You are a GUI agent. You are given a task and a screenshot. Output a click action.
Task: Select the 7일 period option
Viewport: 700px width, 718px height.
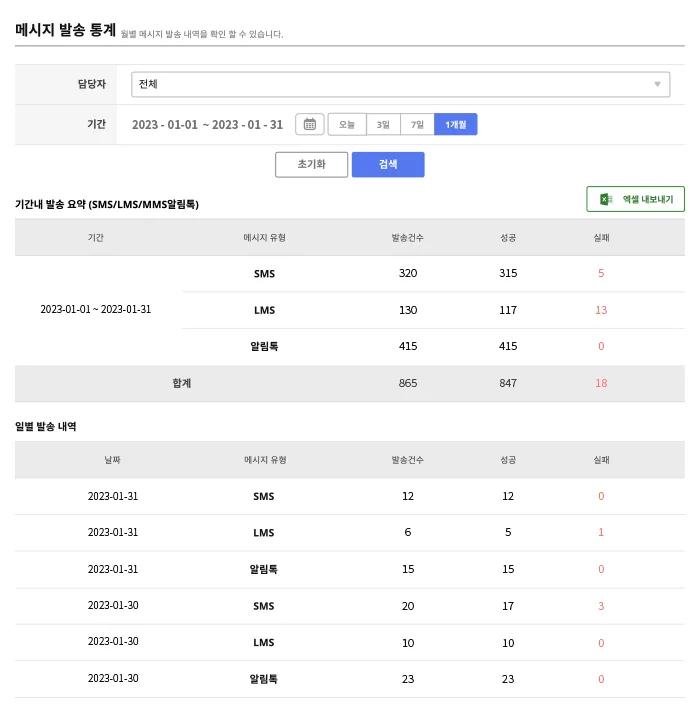pos(417,125)
